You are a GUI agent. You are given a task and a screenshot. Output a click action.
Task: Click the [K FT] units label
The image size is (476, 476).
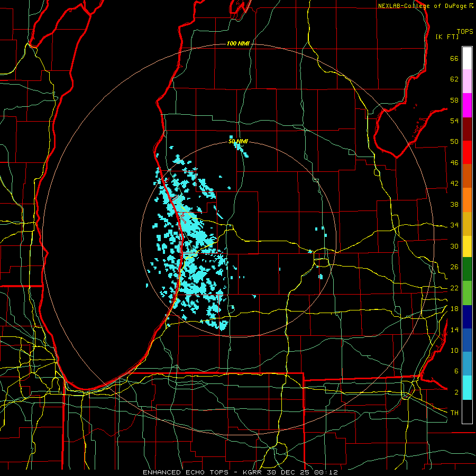pyautogui.click(x=447, y=36)
